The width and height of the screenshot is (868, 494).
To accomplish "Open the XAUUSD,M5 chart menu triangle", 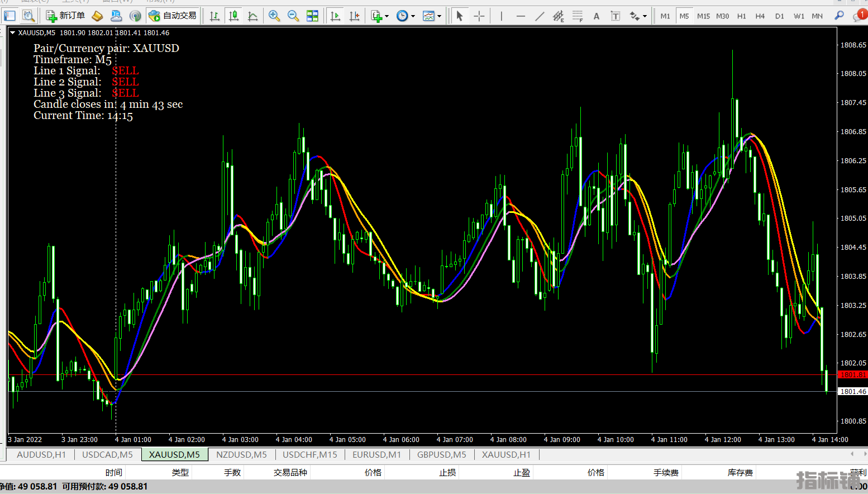I will coord(12,33).
